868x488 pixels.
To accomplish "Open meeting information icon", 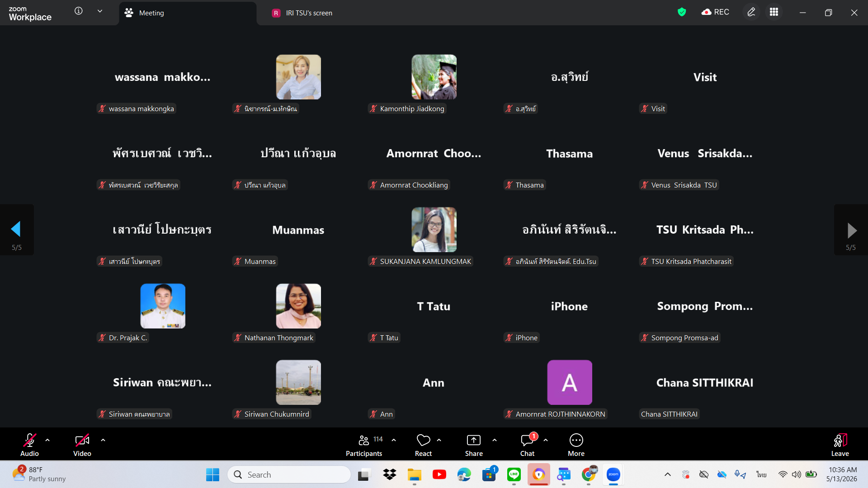I will (79, 11).
